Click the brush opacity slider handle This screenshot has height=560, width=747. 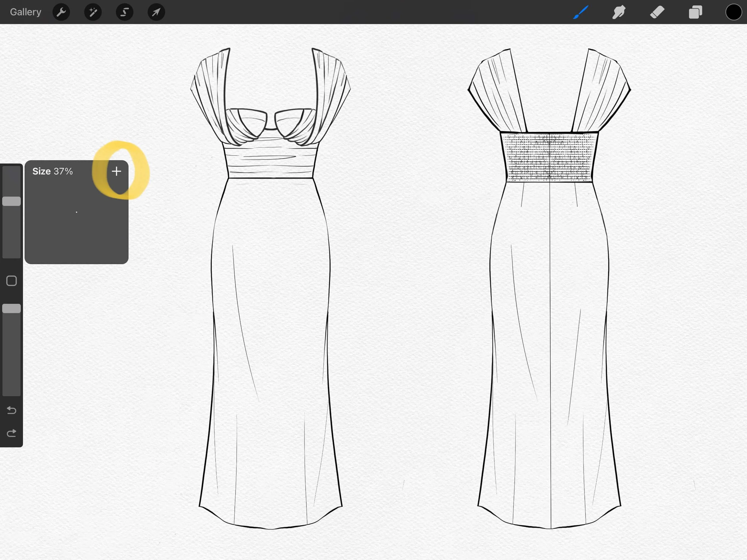(x=11, y=308)
